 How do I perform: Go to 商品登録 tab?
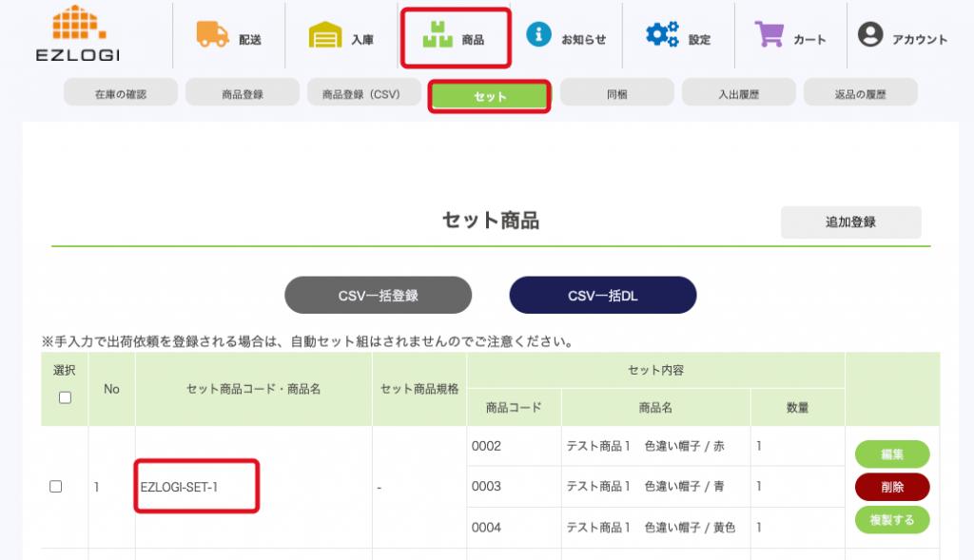point(243,93)
